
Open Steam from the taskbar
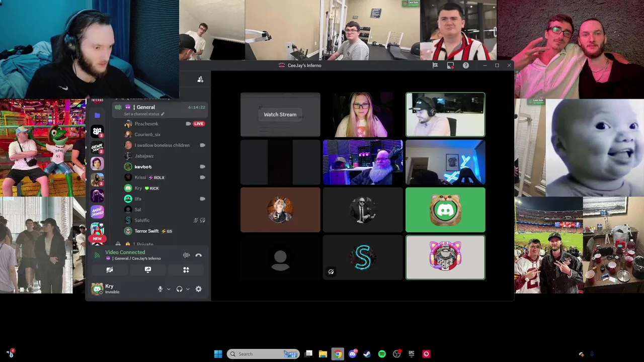[367, 354]
